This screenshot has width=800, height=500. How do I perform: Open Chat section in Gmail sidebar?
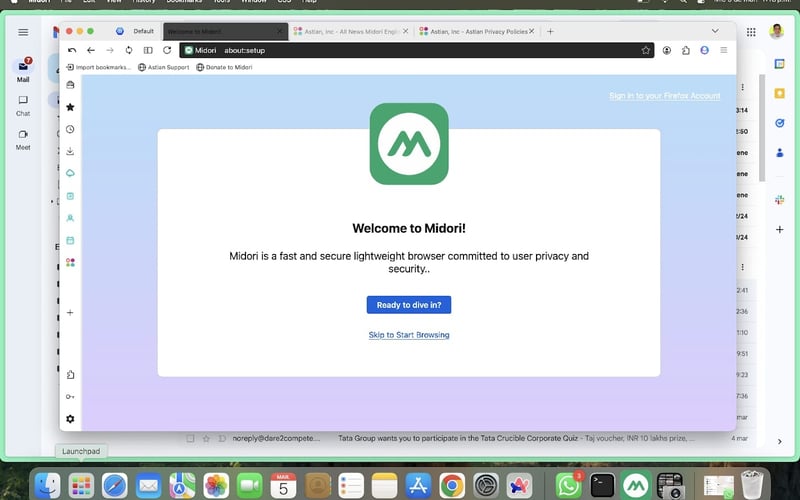coord(23,106)
